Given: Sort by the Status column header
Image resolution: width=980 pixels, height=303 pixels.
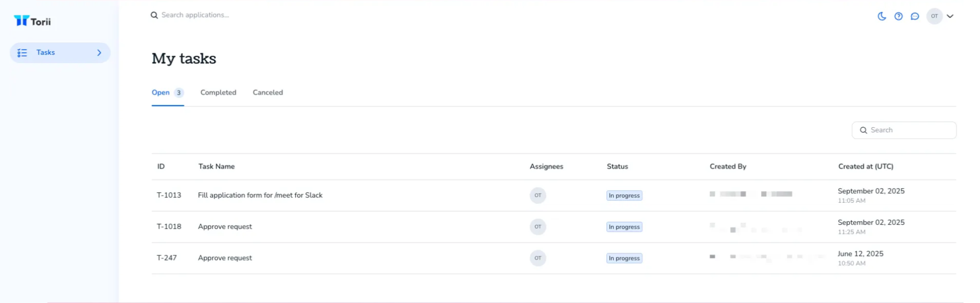Looking at the screenshot, I should pos(617,166).
